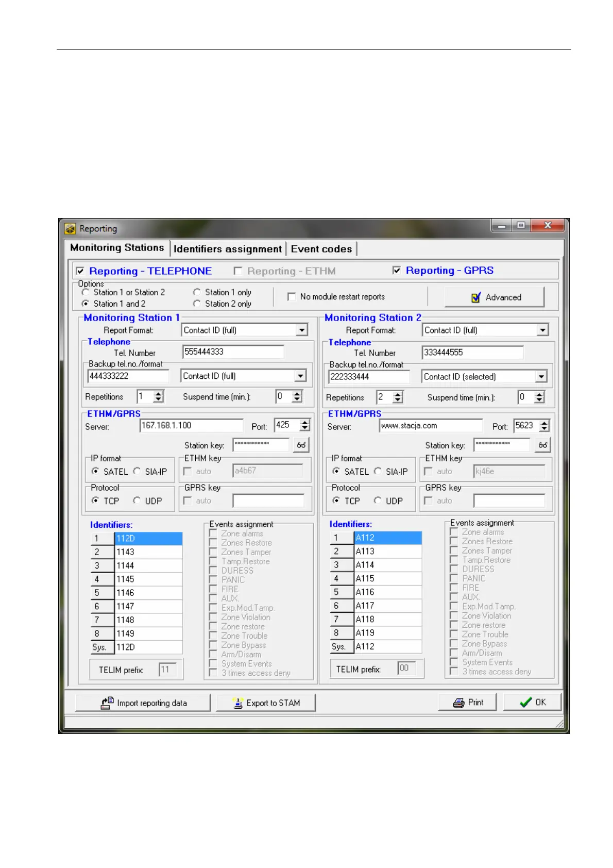
Task: Choose SIA-IP format for Station 2
Action: 378,471
